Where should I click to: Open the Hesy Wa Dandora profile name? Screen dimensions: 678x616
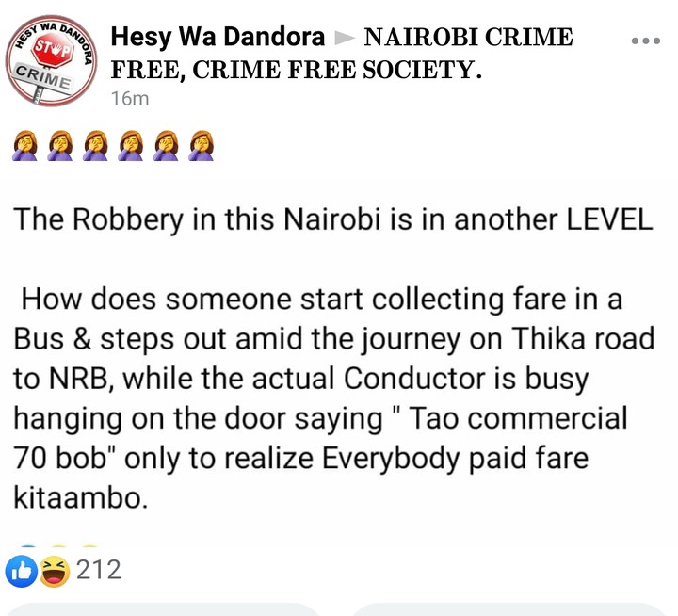218,37
